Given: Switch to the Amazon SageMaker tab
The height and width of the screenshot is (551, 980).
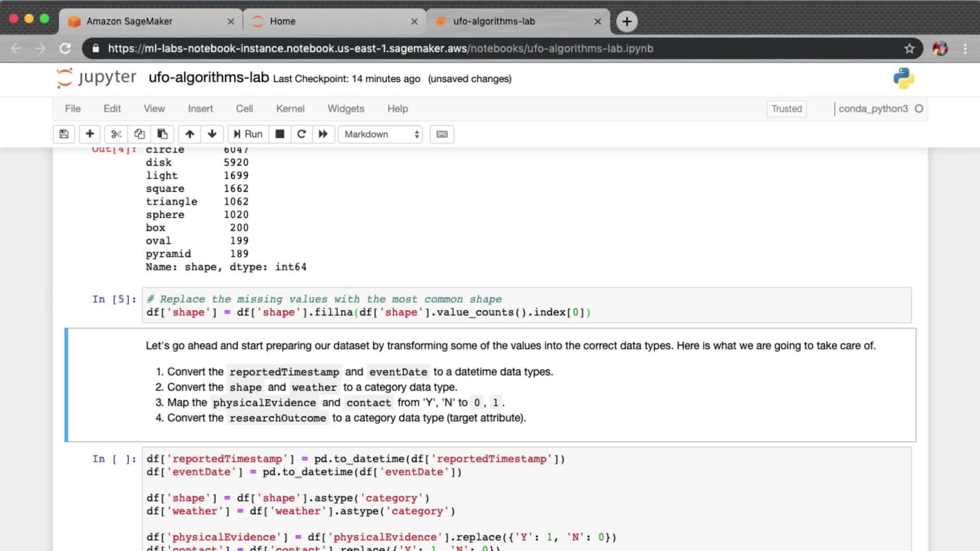Looking at the screenshot, I should (x=130, y=21).
